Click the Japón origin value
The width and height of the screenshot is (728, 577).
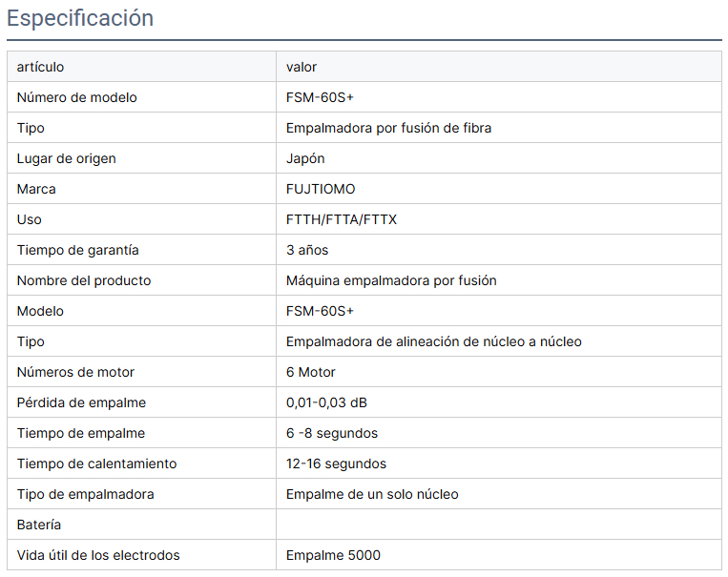pos(305,158)
